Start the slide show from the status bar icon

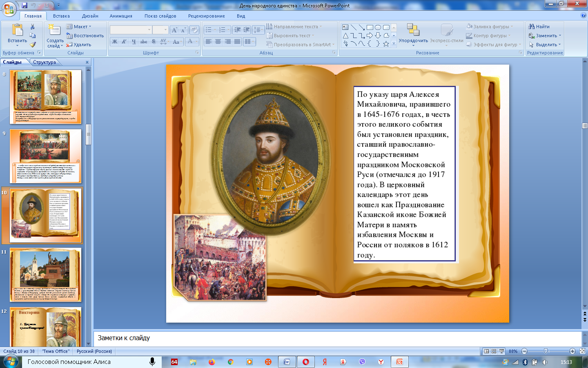click(x=501, y=351)
